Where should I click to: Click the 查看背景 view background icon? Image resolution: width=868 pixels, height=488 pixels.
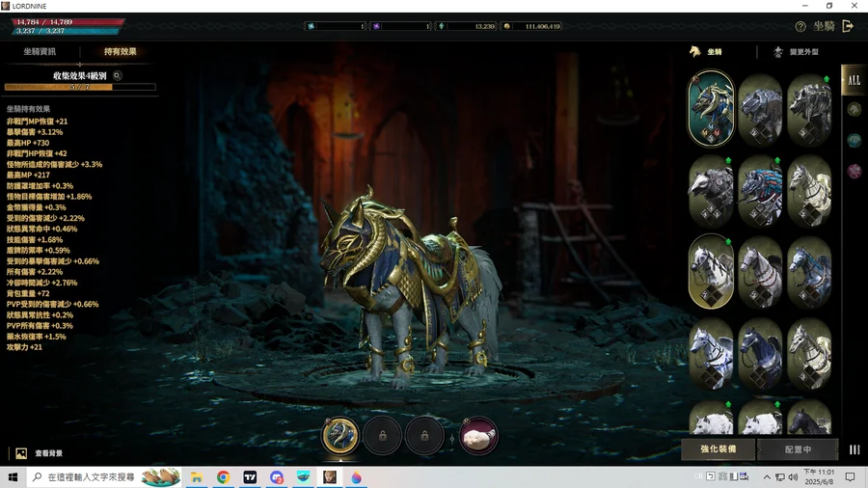point(21,453)
